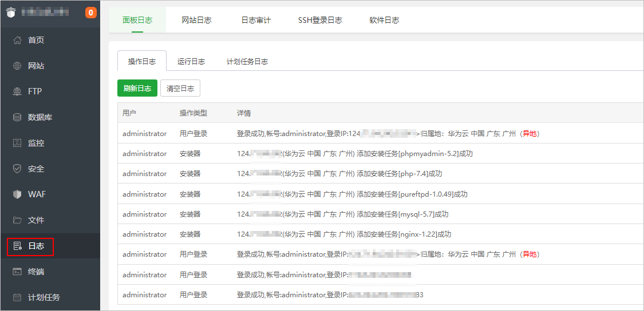
Task: Click the log document icon beside 日志
Action: point(17,246)
